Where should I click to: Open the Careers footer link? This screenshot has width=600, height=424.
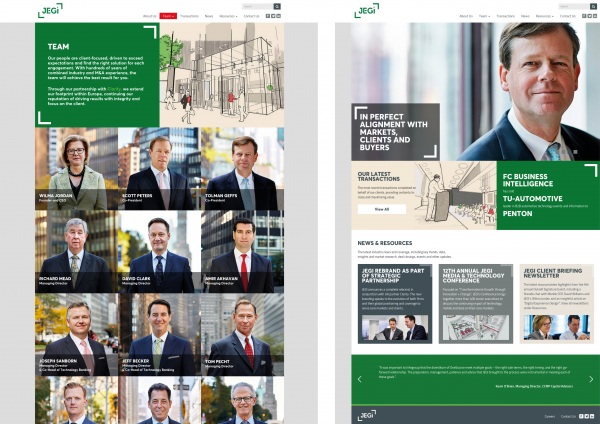[549, 416]
